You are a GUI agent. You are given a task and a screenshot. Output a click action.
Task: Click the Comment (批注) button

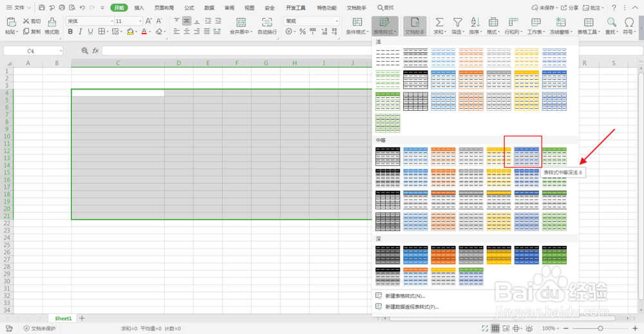pyautogui.click(x=593, y=8)
